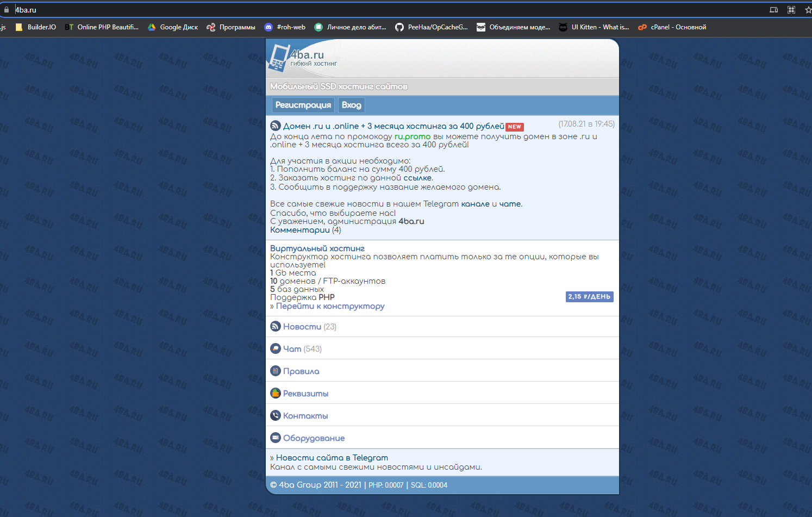812x517 pixels.
Task: Click the 4ba.ru phone logo icon
Action: [278, 58]
